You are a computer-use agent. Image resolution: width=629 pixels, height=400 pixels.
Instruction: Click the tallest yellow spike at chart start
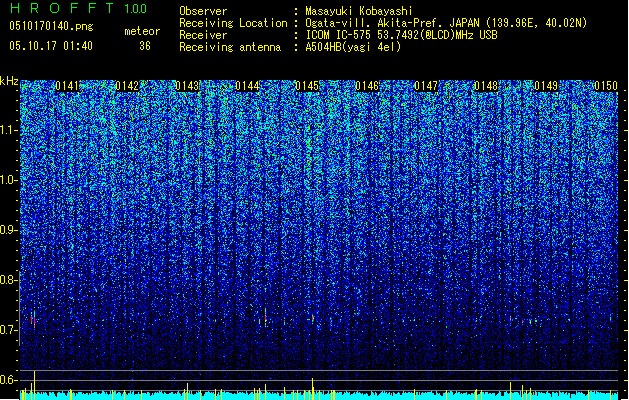tap(34, 385)
